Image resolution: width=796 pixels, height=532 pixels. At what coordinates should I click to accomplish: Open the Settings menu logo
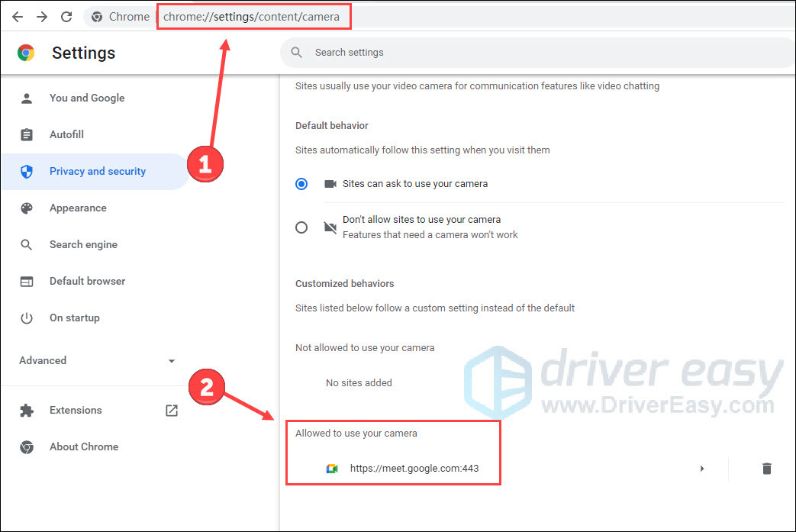(24, 53)
